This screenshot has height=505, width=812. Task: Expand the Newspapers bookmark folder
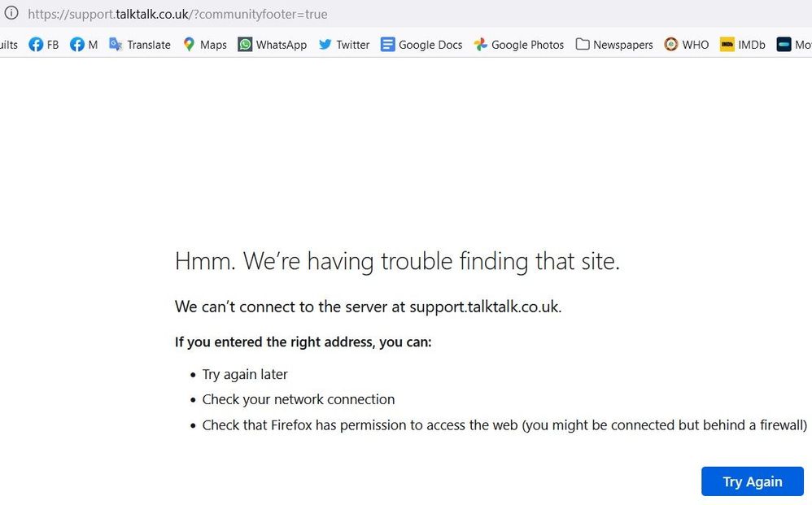click(613, 45)
